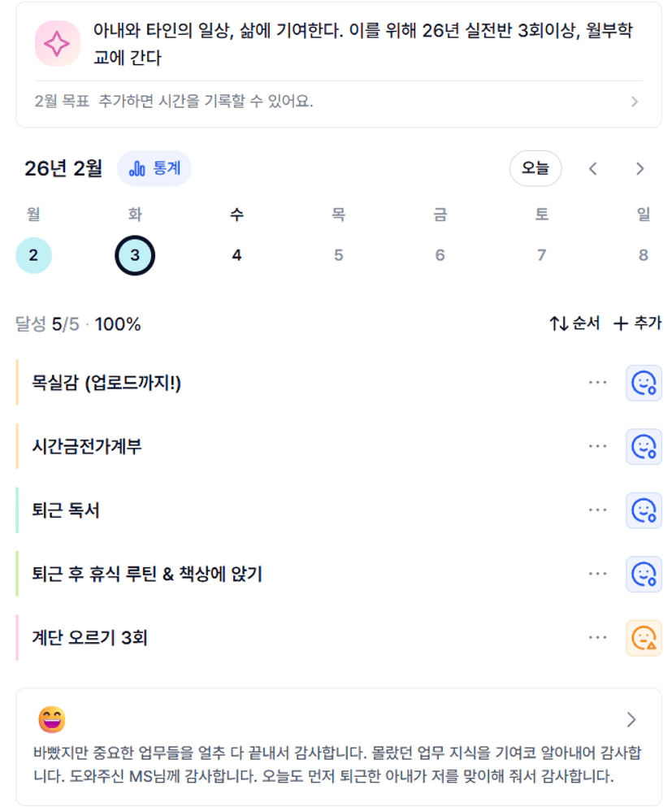The height and width of the screenshot is (807, 672).
Task: Add a new habit with 추가
Action: click(x=638, y=323)
